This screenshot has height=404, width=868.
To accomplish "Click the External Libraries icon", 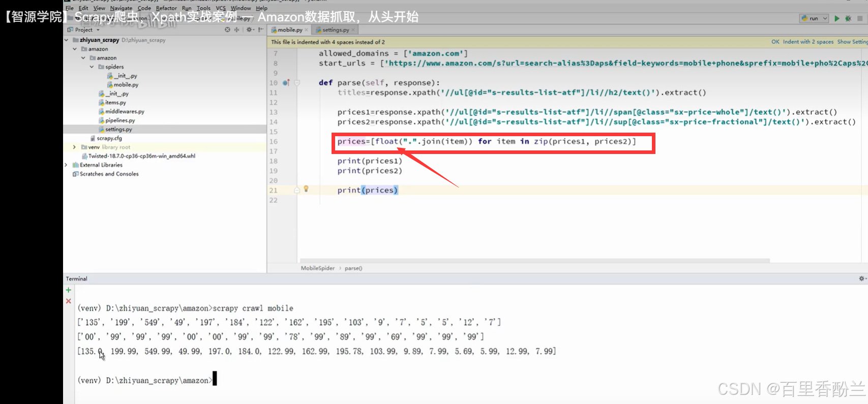I will [x=76, y=165].
